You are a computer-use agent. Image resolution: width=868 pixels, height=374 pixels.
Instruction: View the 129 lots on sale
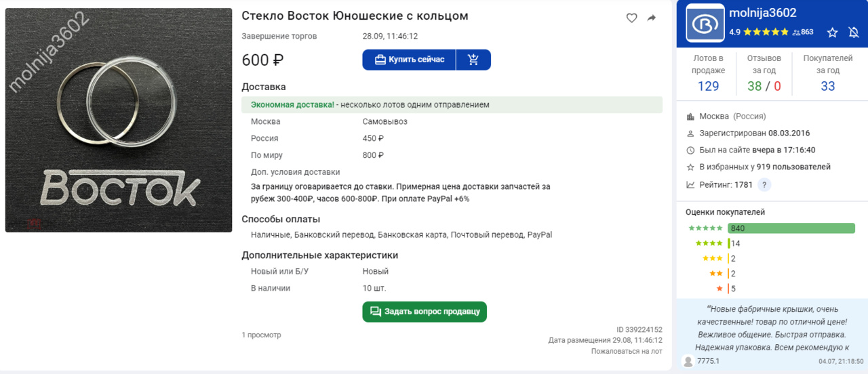(708, 86)
